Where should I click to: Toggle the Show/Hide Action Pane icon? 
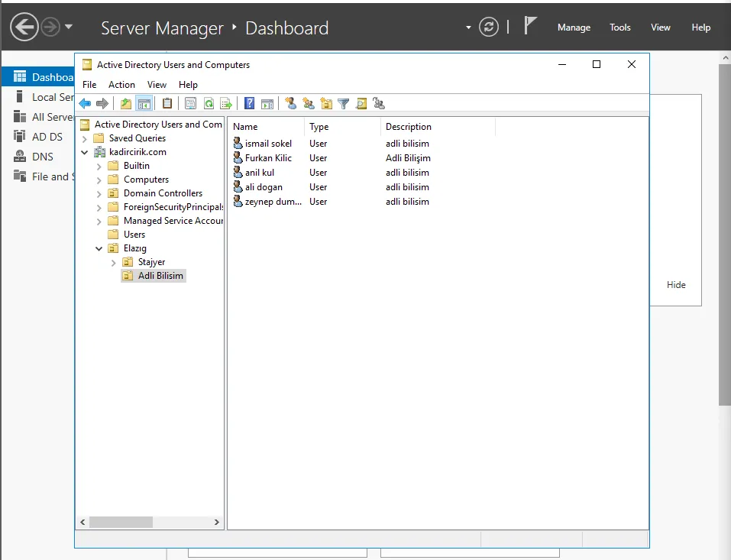(x=267, y=103)
